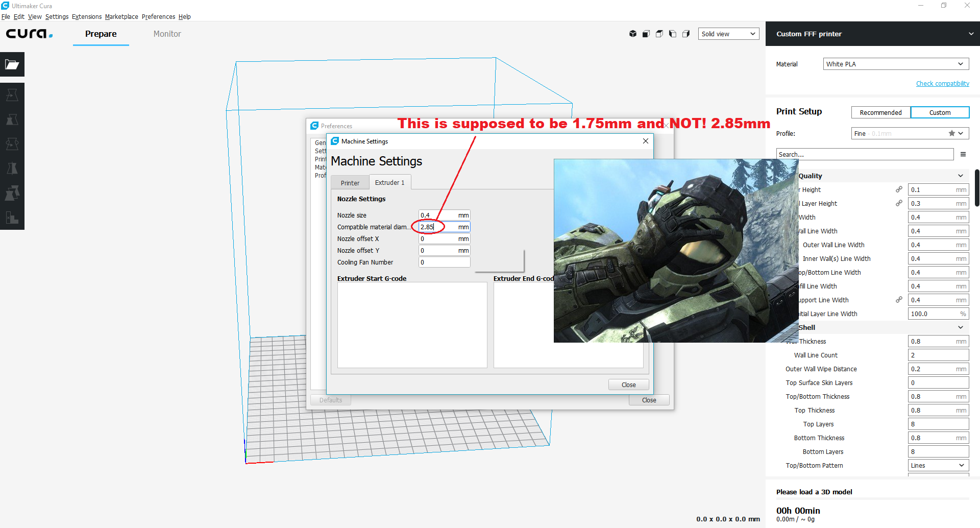Open the Help menu
980x528 pixels.
pos(184,17)
